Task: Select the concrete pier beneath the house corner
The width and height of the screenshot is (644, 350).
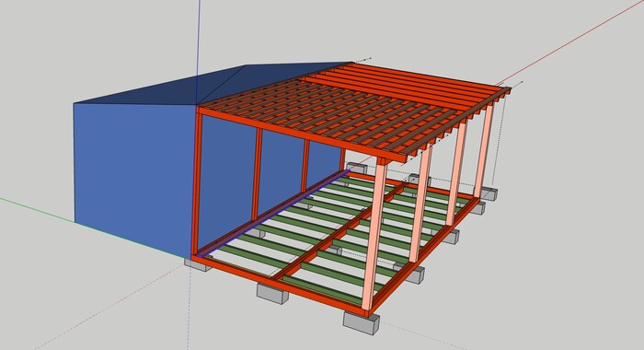Action: click(198, 263)
